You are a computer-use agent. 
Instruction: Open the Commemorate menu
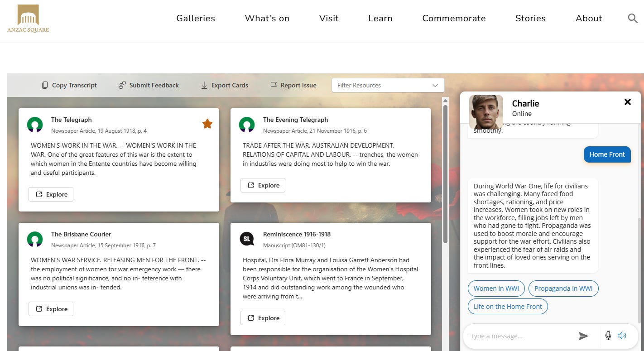[454, 19]
